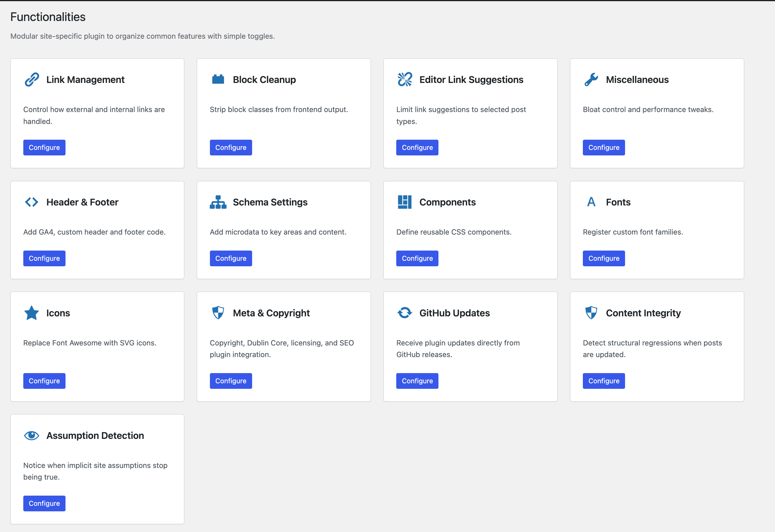Viewport: 775px width, 532px height.
Task: Click the Miscellaneous wrench icon
Action: pos(591,80)
